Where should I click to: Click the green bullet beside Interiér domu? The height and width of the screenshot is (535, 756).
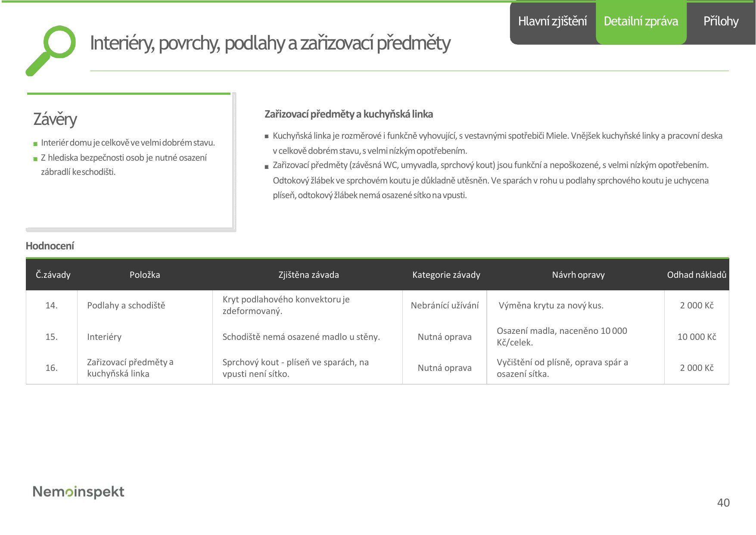pos(35,144)
